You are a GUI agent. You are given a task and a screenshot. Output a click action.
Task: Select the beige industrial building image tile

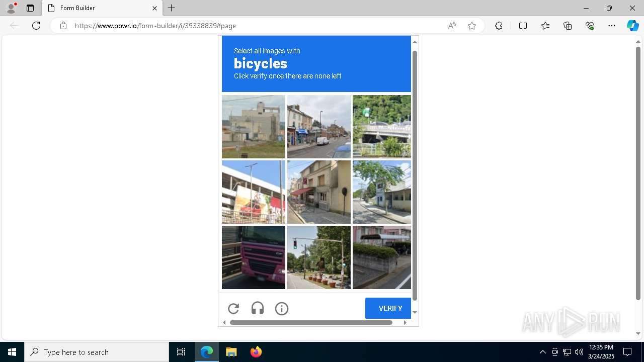(x=254, y=127)
